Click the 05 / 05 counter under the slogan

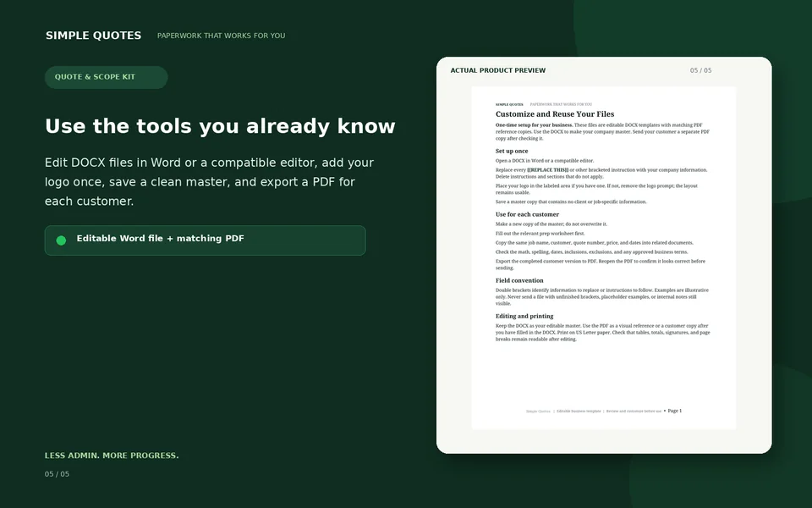click(x=57, y=474)
